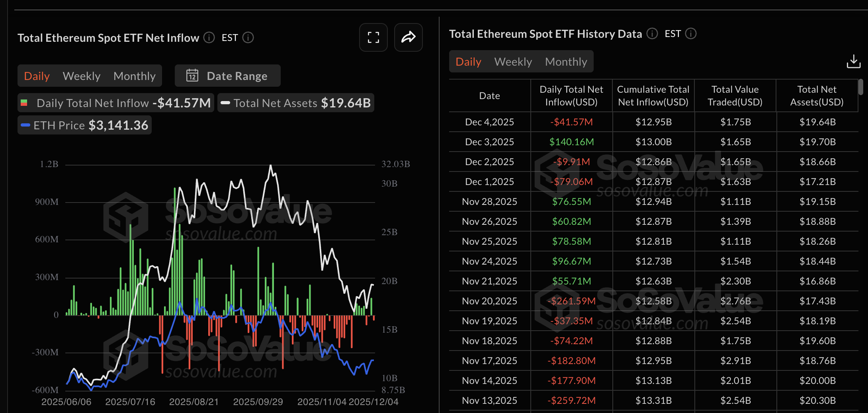This screenshot has width=868, height=413.
Task: Click the -$41.57M inflow value
Action: tap(571, 122)
